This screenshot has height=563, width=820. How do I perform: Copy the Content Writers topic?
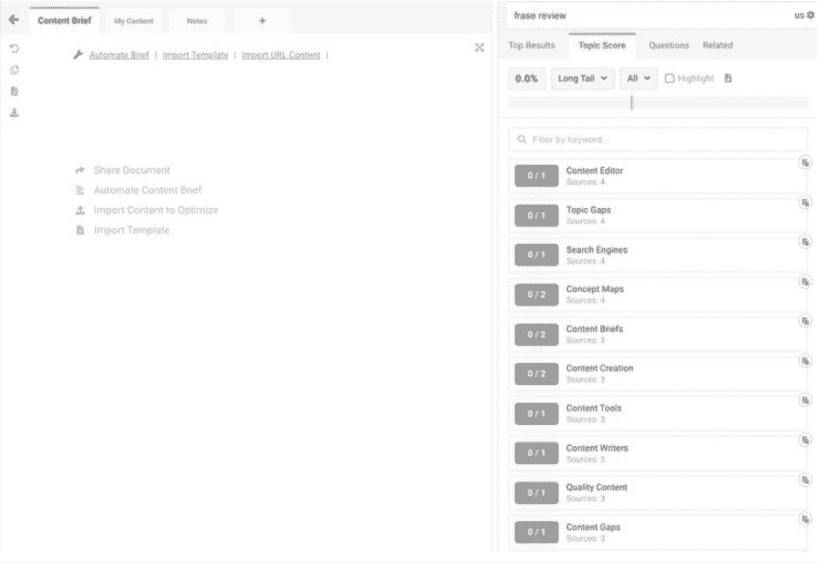coord(805,440)
